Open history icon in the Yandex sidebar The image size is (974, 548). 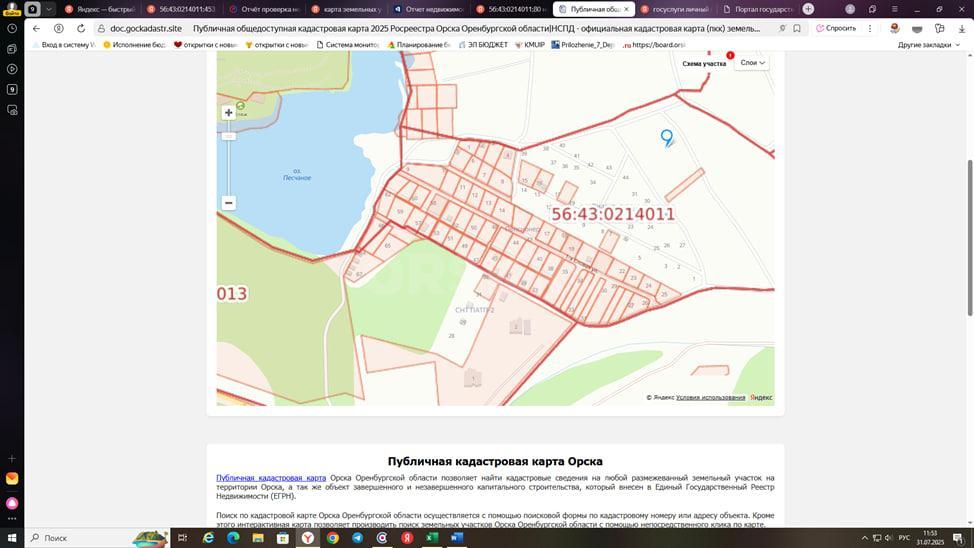pyautogui.click(x=12, y=29)
